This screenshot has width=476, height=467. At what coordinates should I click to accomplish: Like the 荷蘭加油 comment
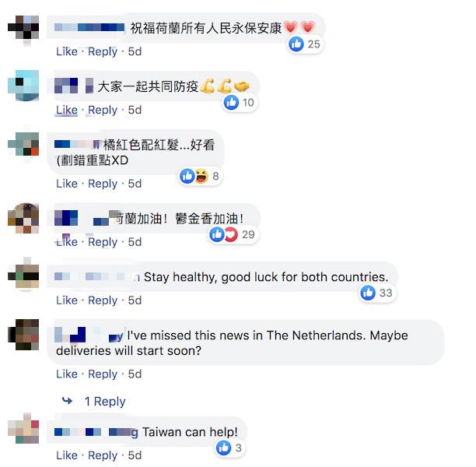pos(67,242)
